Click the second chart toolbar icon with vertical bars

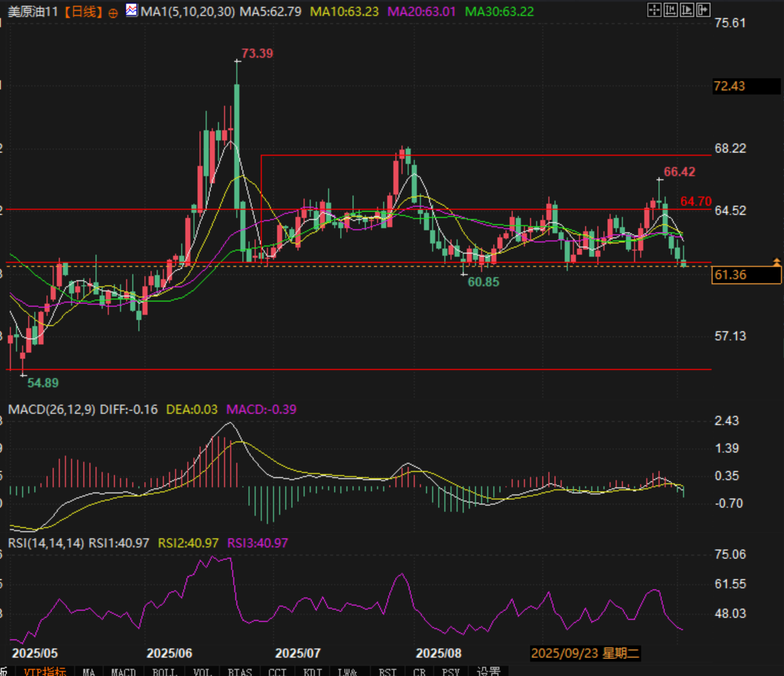click(670, 10)
